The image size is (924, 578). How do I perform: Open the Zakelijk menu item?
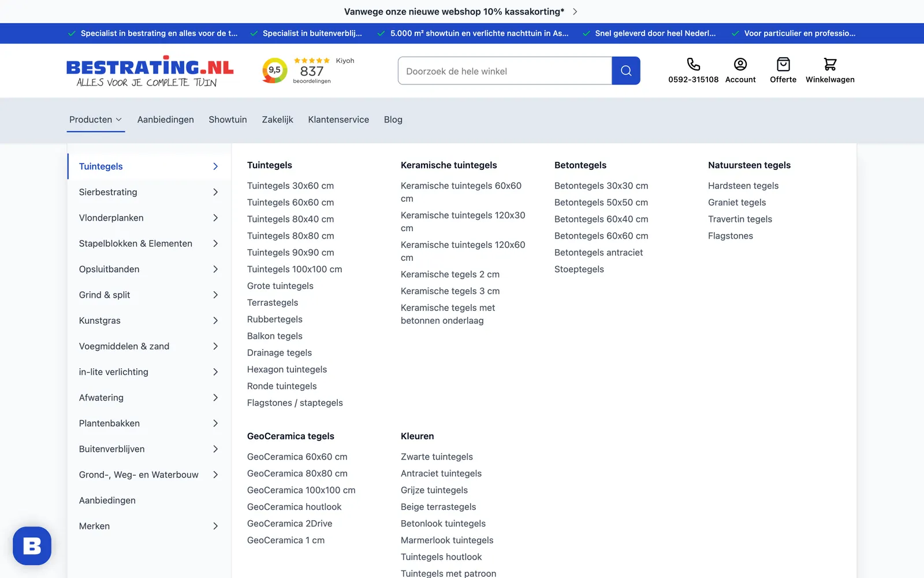(278, 120)
